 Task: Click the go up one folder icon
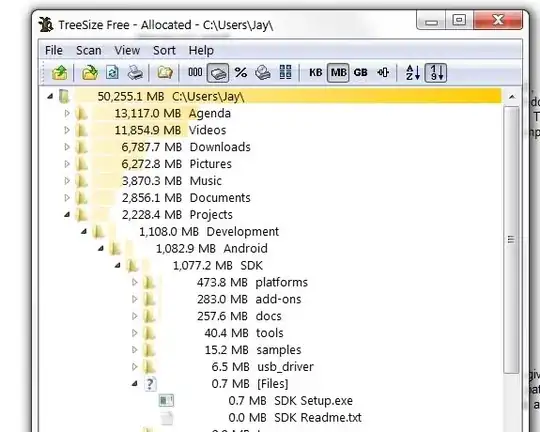60,73
